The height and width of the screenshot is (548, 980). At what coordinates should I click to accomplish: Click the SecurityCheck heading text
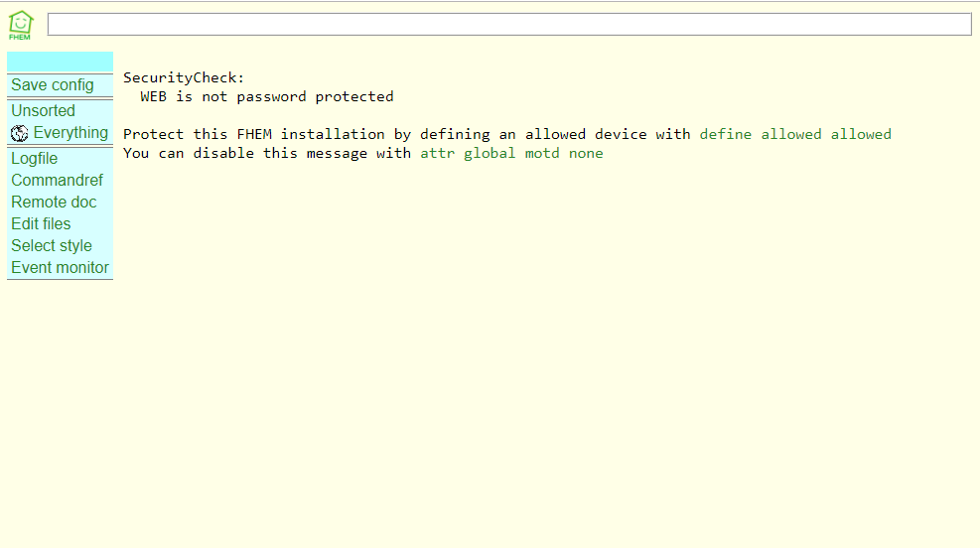184,77
